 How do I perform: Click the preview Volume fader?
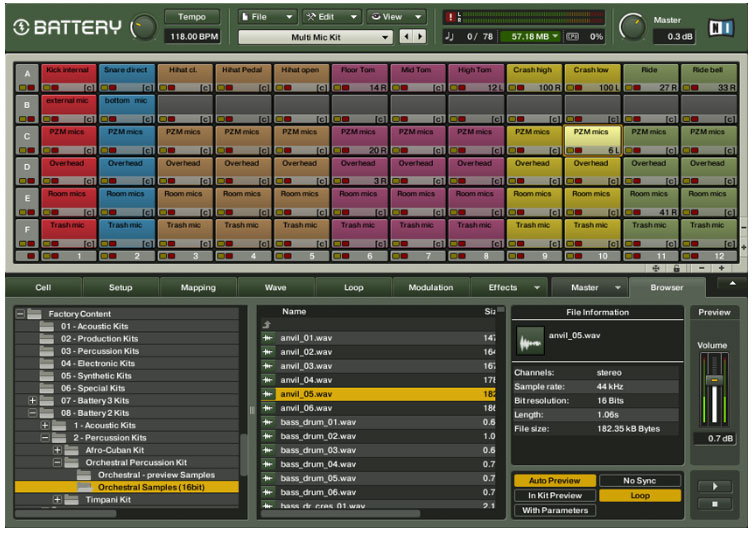[x=714, y=380]
